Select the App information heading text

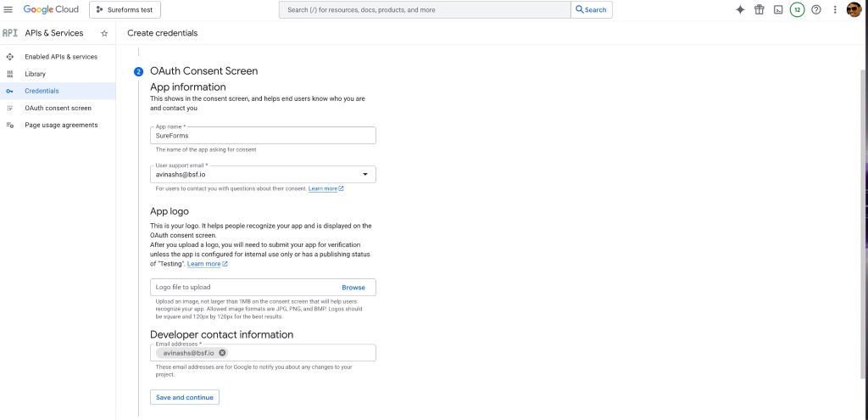tap(187, 87)
